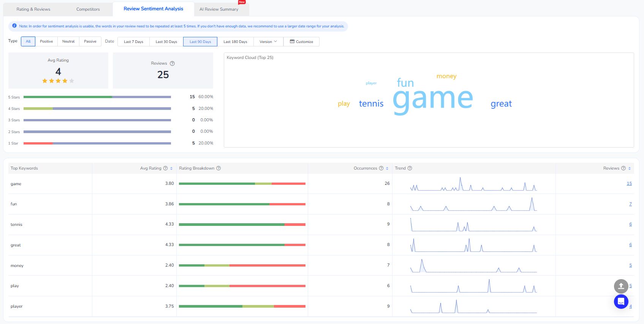The width and height of the screenshot is (644, 324).
Task: Sort table by Avg Rating column
Action: pos(171,168)
